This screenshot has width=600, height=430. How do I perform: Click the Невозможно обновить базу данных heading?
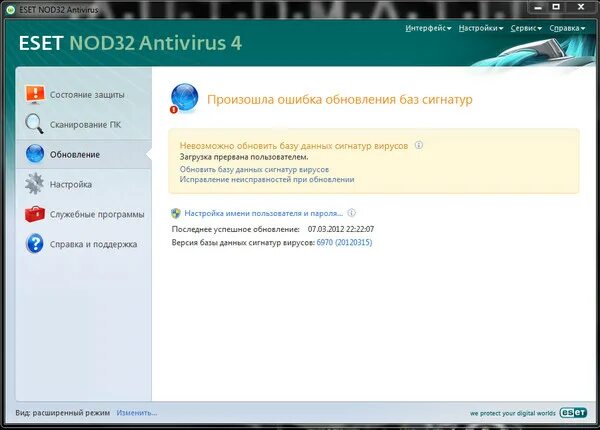click(293, 146)
